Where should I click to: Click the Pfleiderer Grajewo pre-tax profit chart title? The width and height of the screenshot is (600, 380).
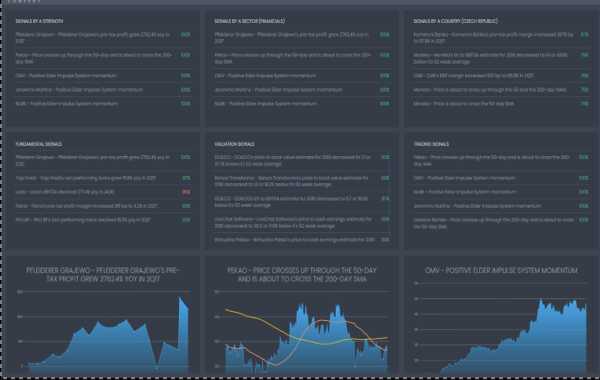[x=103, y=275]
